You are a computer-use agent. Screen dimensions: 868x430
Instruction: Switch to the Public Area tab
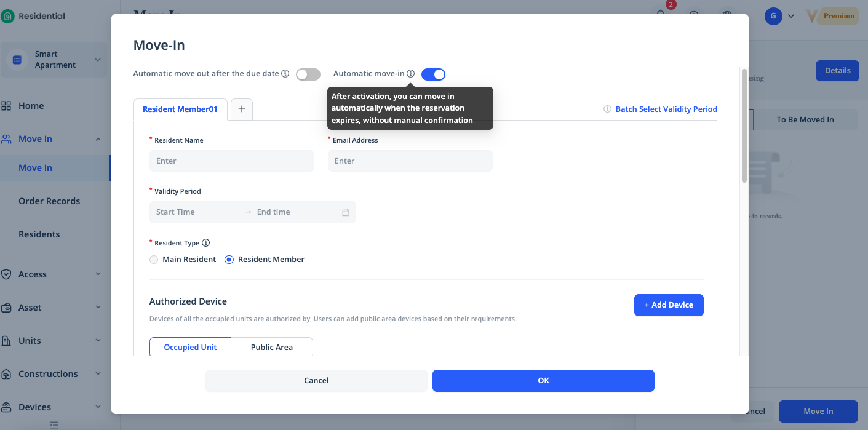272,348
